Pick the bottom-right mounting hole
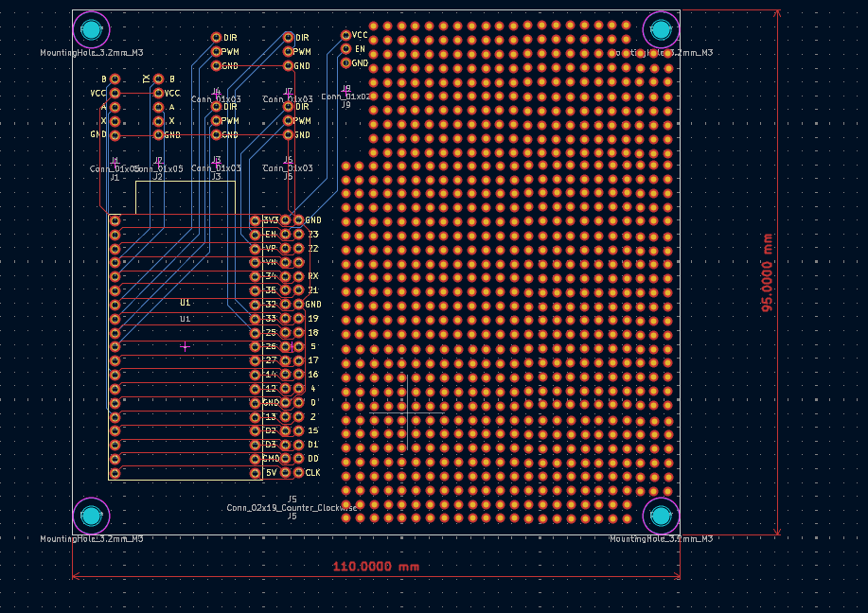This screenshot has height=613, width=868. click(x=661, y=517)
